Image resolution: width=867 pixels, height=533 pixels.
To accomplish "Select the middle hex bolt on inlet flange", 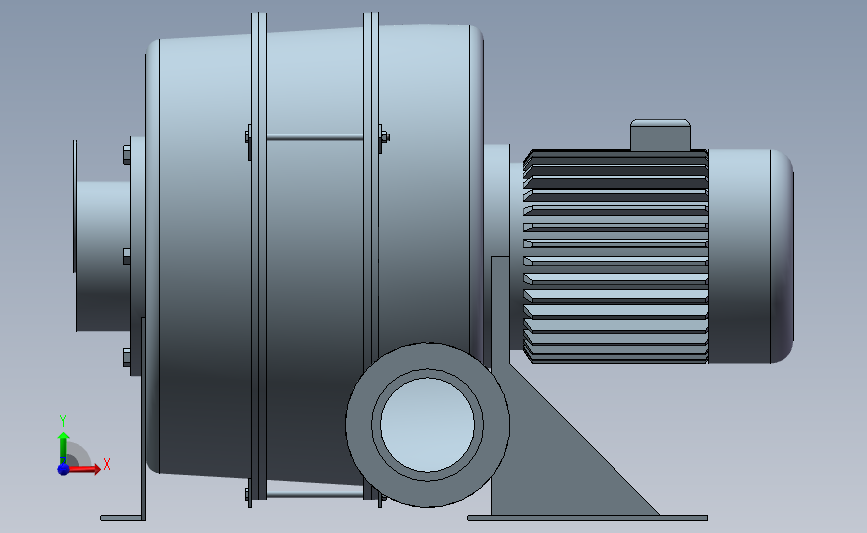I will click(x=127, y=257).
